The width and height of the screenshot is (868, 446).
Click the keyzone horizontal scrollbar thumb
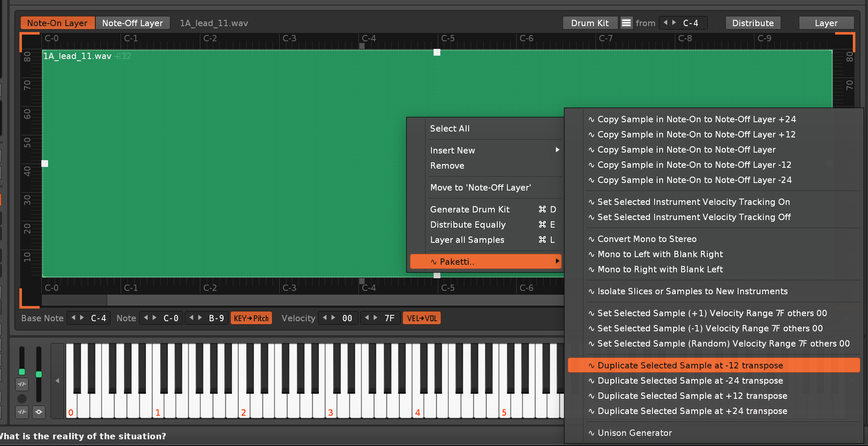[74, 300]
